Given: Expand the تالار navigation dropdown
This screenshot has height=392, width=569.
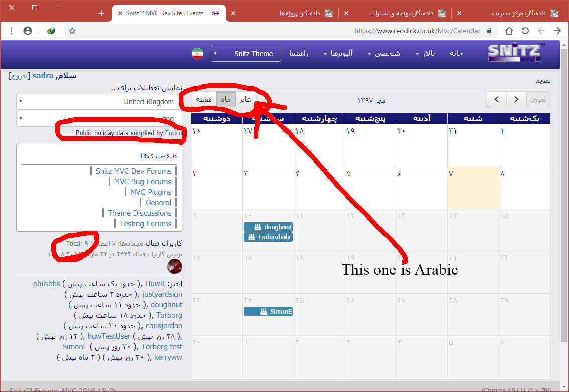Looking at the screenshot, I should coord(425,54).
